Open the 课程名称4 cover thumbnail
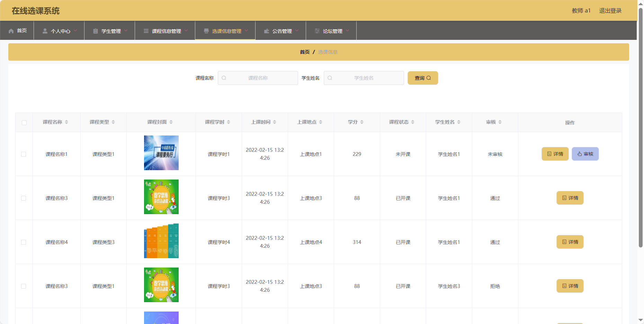Viewport: 644px width, 324px height. click(161, 241)
